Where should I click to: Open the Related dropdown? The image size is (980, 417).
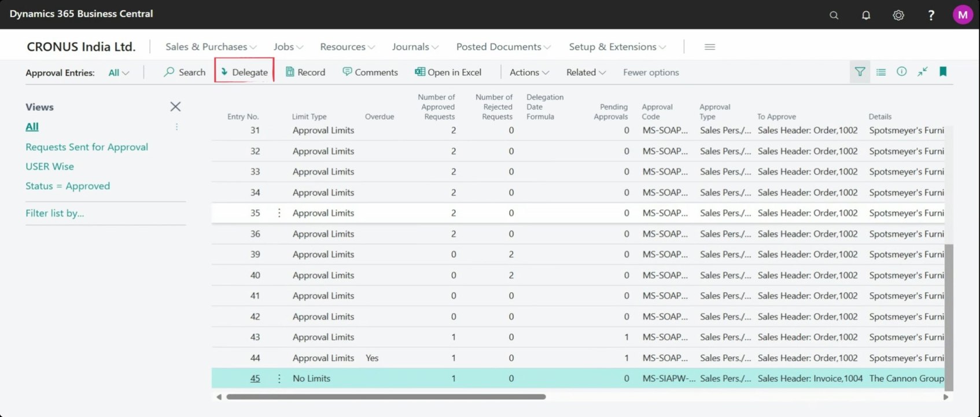point(586,72)
